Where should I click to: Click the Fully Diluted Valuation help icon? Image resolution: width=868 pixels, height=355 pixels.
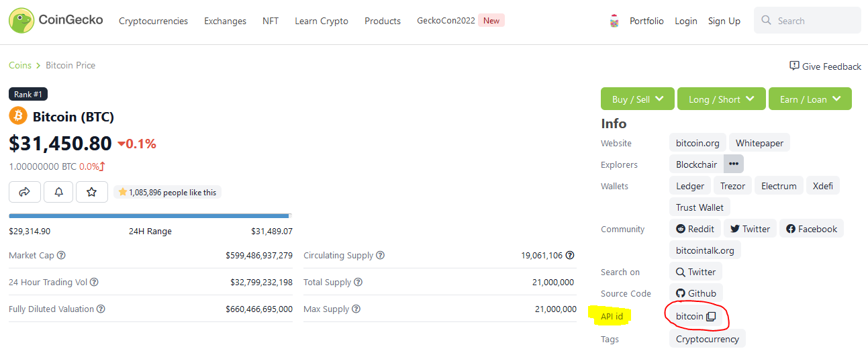(x=101, y=309)
